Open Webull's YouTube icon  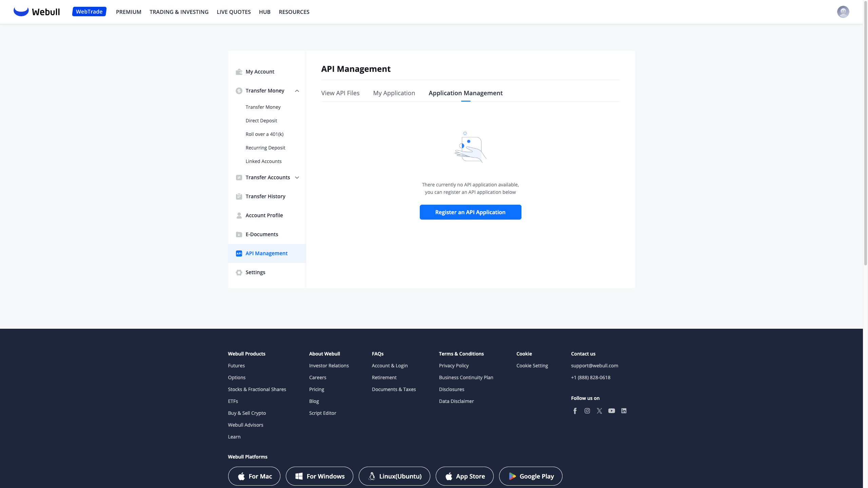pos(612,411)
